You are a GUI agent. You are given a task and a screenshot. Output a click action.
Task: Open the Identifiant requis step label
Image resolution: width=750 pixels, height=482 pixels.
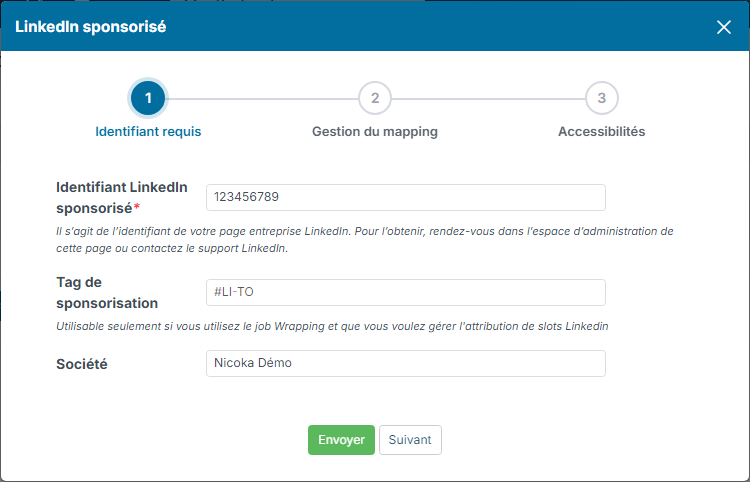click(148, 131)
